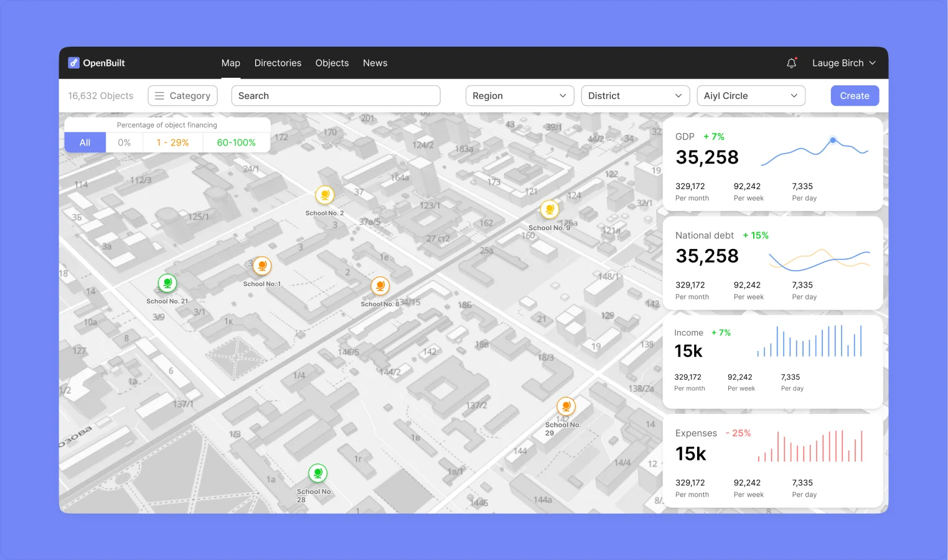Select the All financing filter
This screenshot has height=560, width=948.
(x=85, y=142)
